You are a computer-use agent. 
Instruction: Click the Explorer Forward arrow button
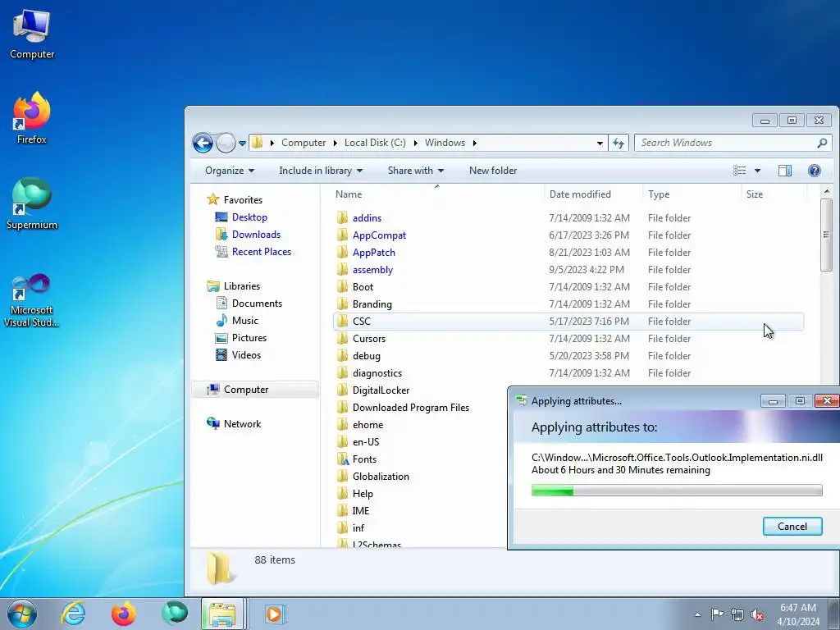pos(226,143)
